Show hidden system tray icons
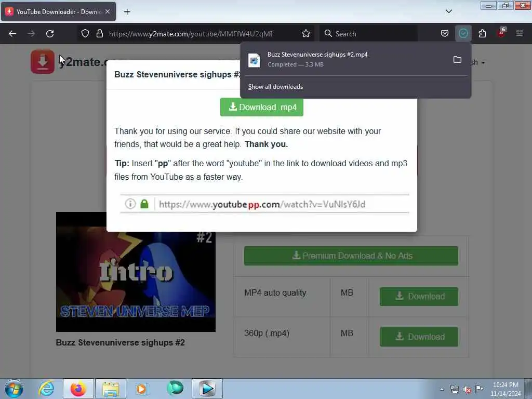 442,390
